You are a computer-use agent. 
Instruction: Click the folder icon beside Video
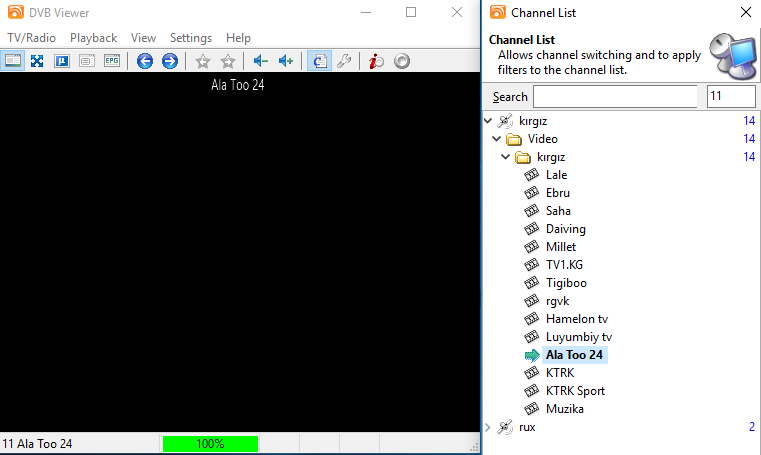click(514, 139)
